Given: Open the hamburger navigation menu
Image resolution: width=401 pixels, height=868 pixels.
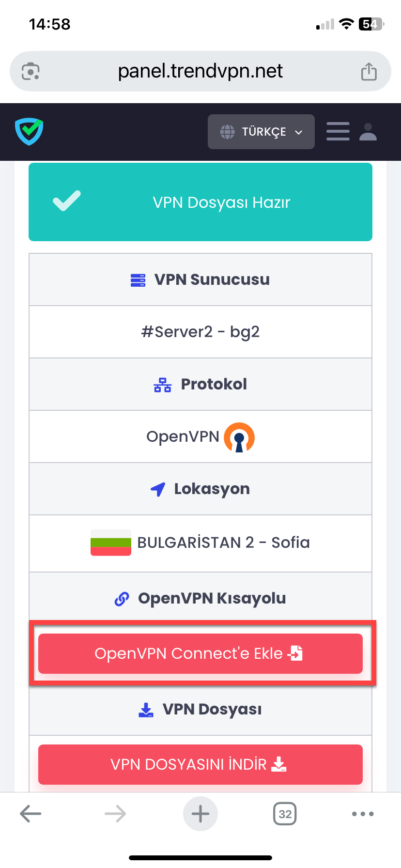Looking at the screenshot, I should pos(338,131).
